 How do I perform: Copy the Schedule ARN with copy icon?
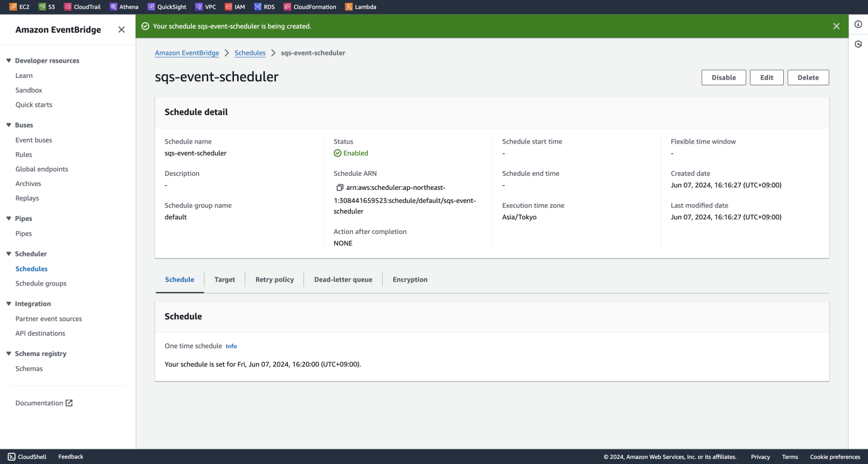pos(340,188)
